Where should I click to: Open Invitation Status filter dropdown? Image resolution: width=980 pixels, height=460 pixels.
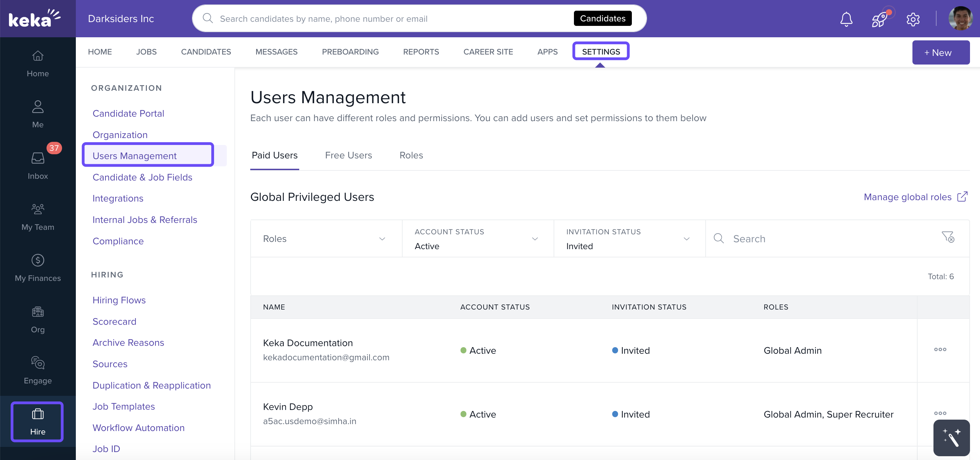[629, 239]
